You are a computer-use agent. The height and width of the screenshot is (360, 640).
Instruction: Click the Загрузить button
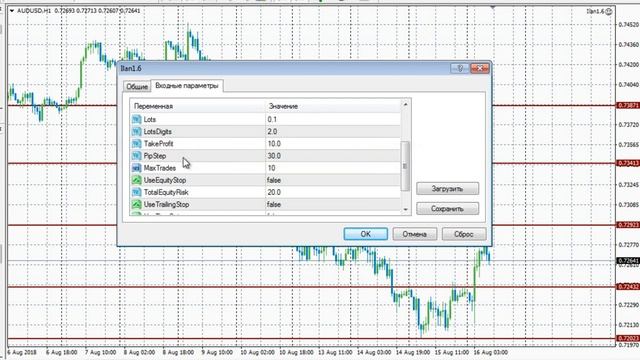447,189
